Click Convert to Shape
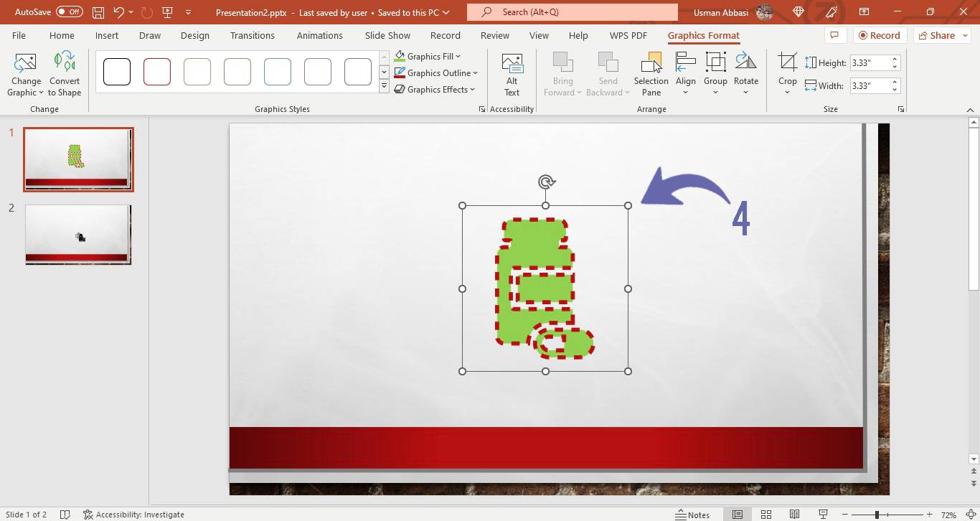 point(65,74)
